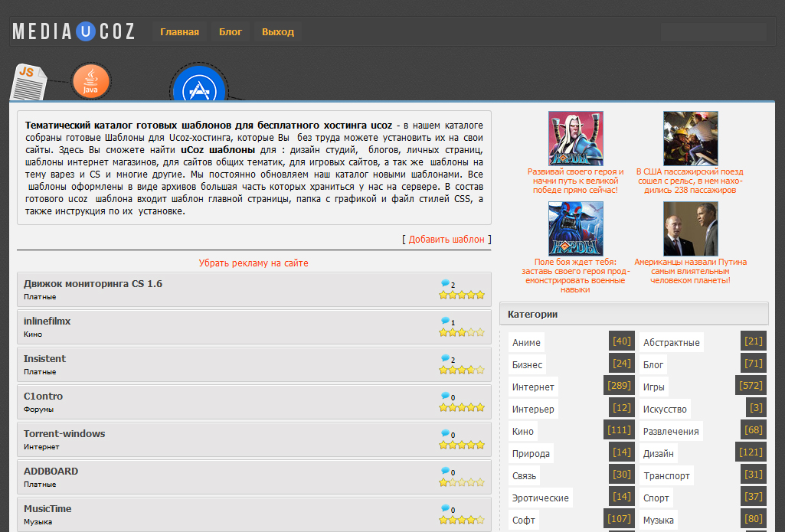Click the orange Java icon
Screen dimensions: 785x532
(x=90, y=83)
